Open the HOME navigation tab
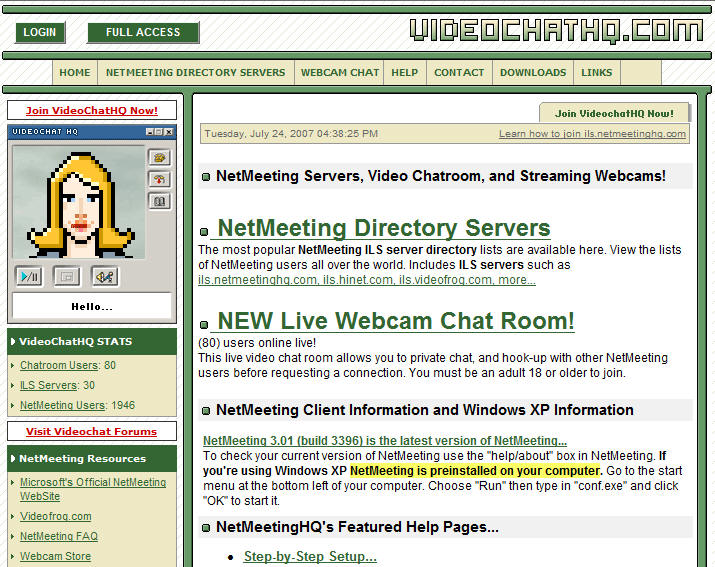The height and width of the screenshot is (567, 715). 75,73
